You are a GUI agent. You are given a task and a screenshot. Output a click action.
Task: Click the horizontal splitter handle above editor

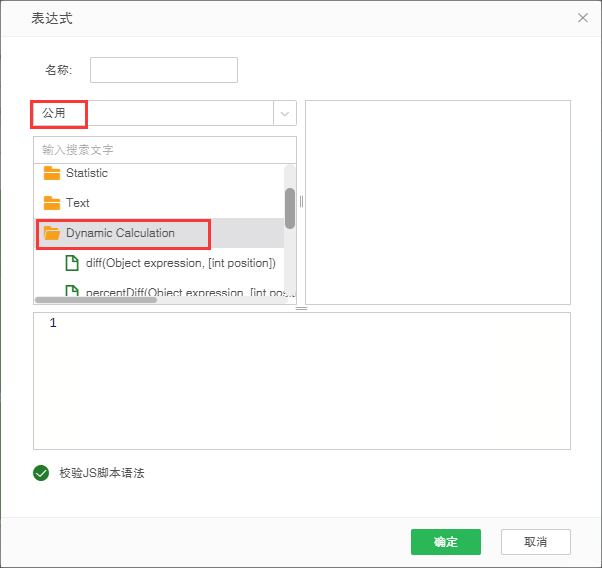pyautogui.click(x=301, y=308)
